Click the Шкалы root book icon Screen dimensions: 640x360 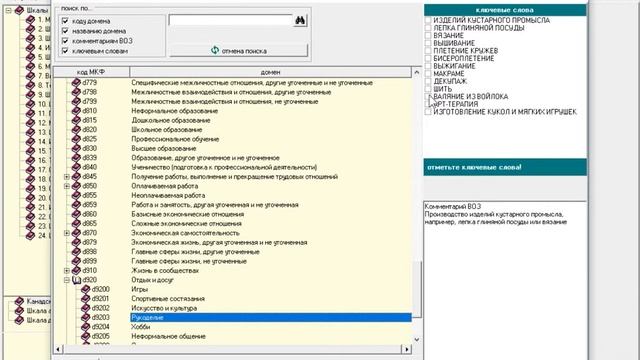(19, 10)
